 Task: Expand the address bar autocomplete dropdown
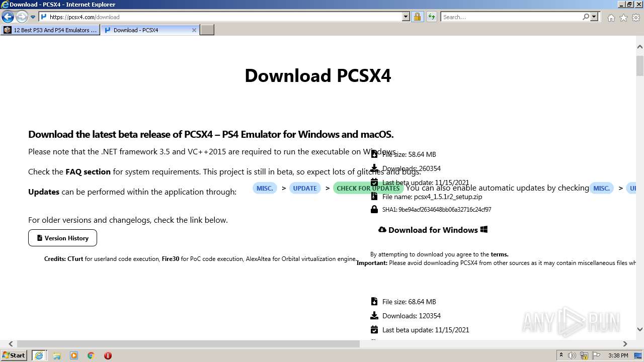tap(406, 17)
